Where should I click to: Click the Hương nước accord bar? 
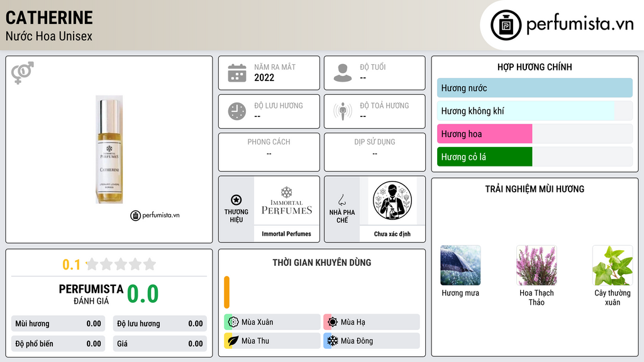535,88
